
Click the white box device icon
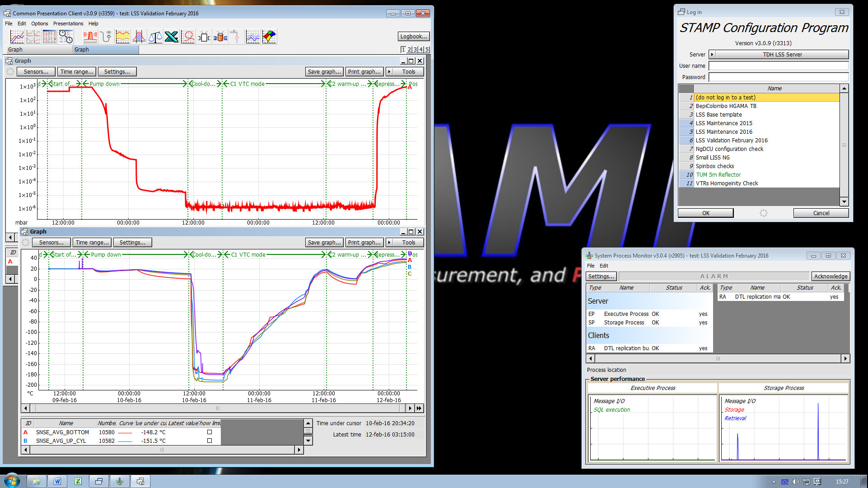tap(204, 37)
